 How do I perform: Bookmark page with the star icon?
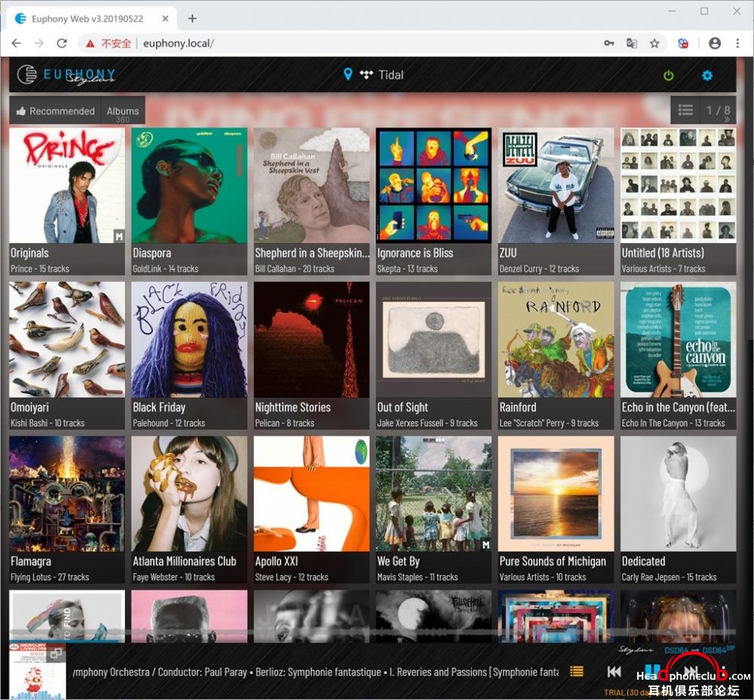(654, 43)
